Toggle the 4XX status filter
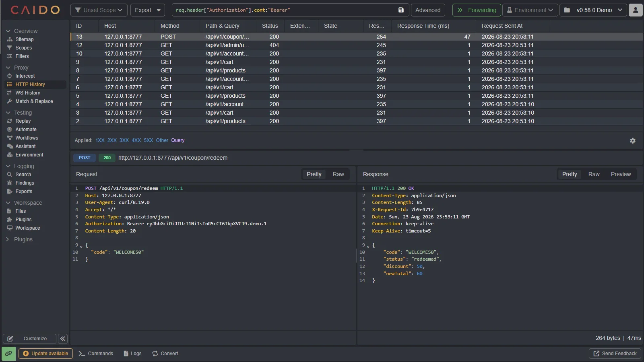The height and width of the screenshot is (362, 644). [x=136, y=140]
